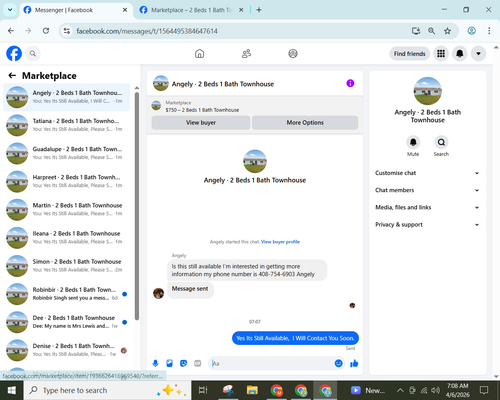Open the Facebook search icon
Image resolution: width=500 pixels, height=400 pixels.
point(33,53)
